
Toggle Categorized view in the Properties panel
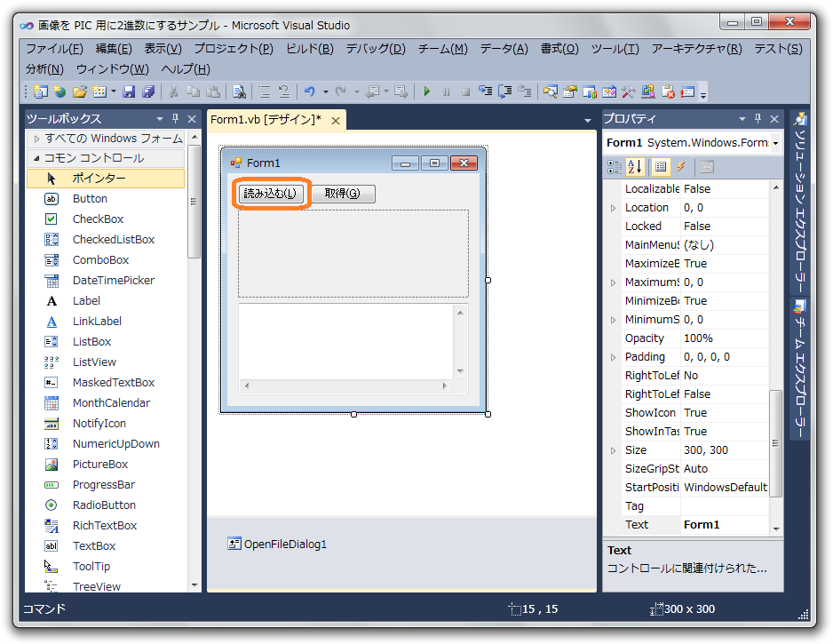coord(615,167)
